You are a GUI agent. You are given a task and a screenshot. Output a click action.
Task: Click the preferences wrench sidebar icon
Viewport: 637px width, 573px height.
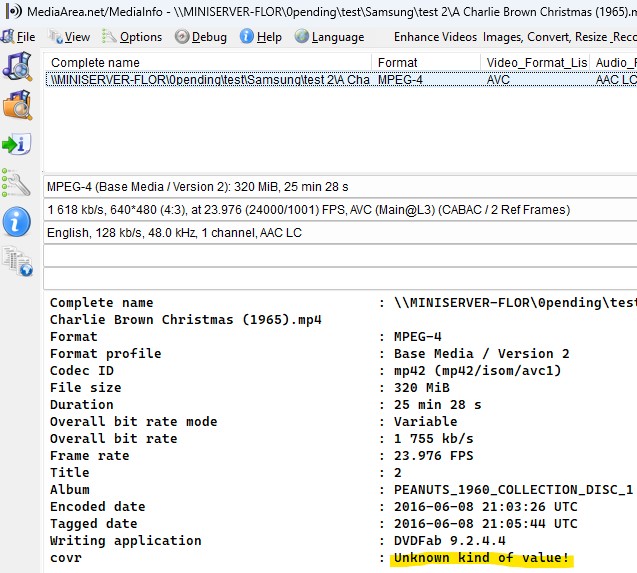click(16, 183)
